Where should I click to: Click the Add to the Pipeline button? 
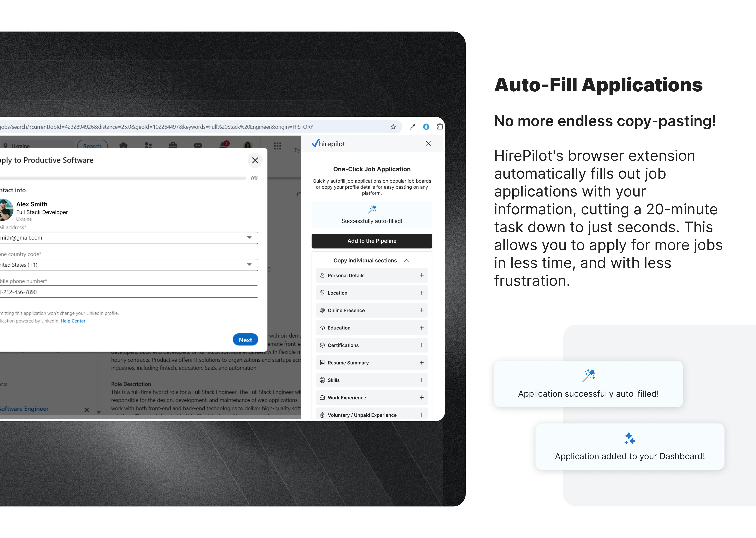pos(372,241)
